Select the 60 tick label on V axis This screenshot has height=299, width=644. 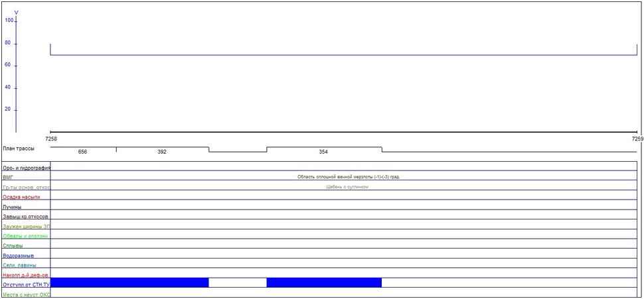coord(7,65)
